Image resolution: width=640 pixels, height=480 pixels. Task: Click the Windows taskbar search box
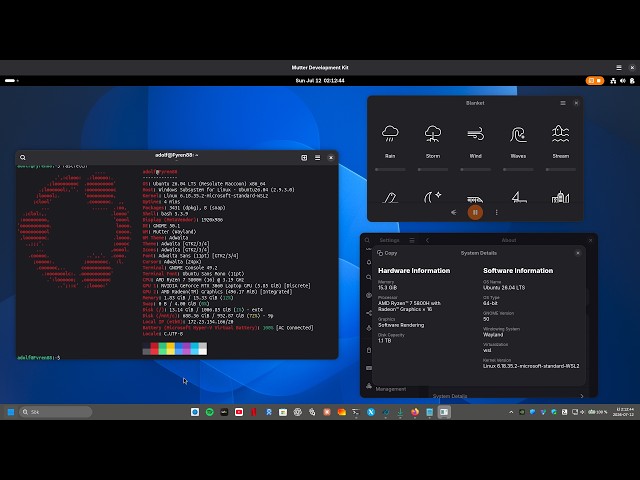[56, 412]
